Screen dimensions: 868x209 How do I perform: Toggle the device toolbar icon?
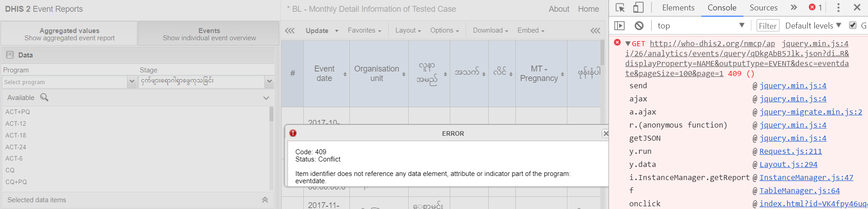tap(638, 8)
